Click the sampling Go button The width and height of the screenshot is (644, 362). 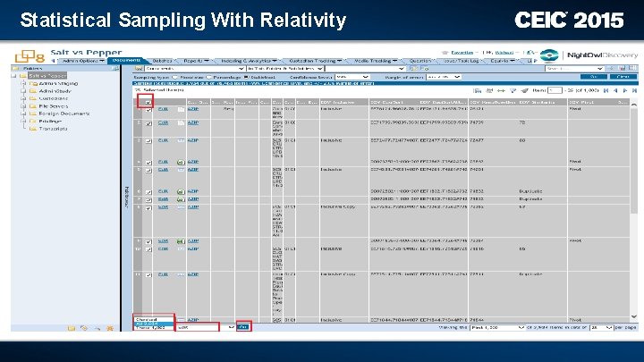tap(594, 77)
